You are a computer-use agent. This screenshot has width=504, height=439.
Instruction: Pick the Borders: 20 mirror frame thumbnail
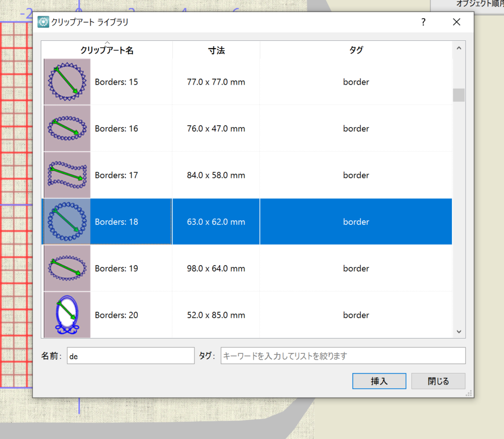(x=67, y=315)
